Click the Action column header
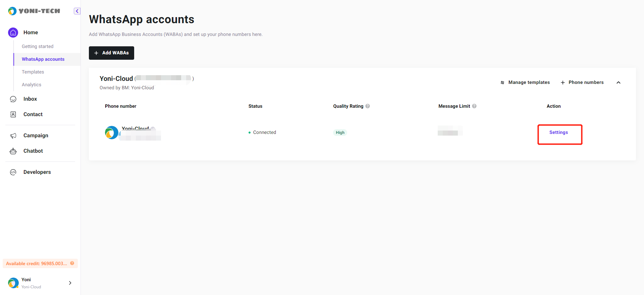 coord(553,106)
